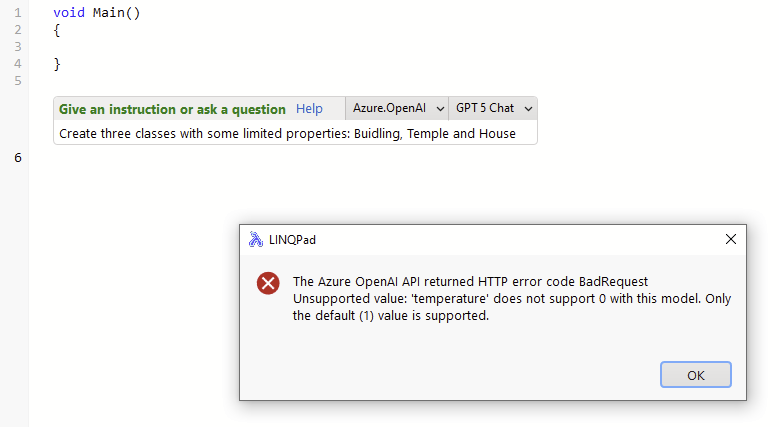Dismiss the error by clicking OK

point(696,375)
